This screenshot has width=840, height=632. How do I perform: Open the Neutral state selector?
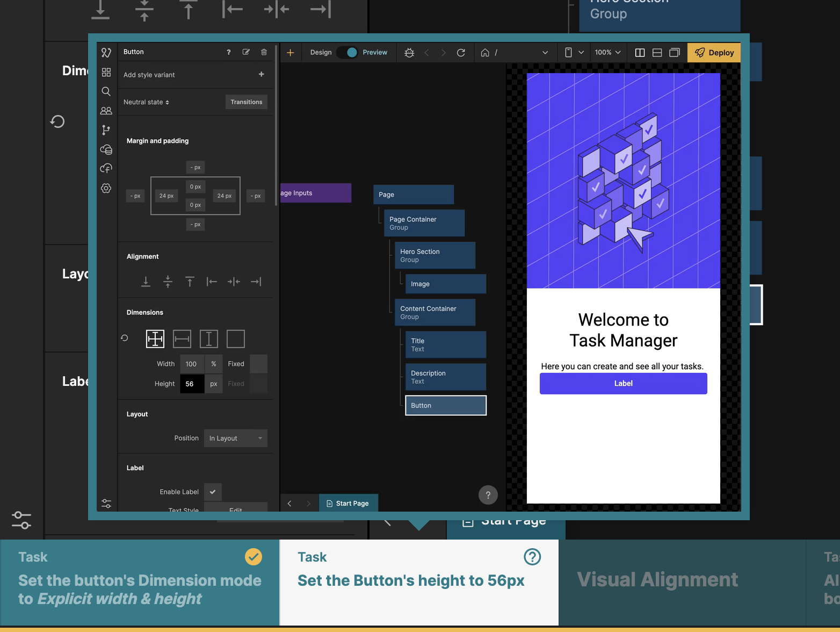click(146, 102)
